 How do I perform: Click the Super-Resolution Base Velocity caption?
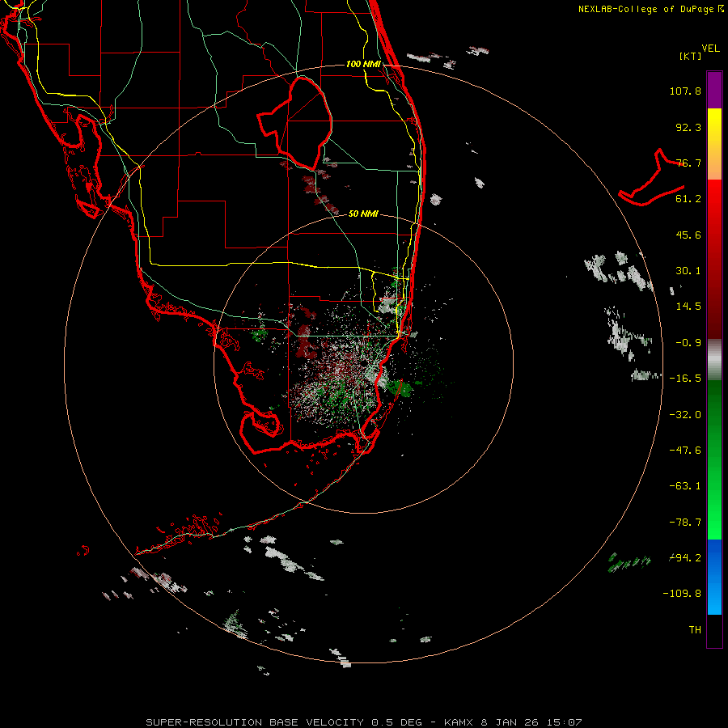click(x=363, y=722)
